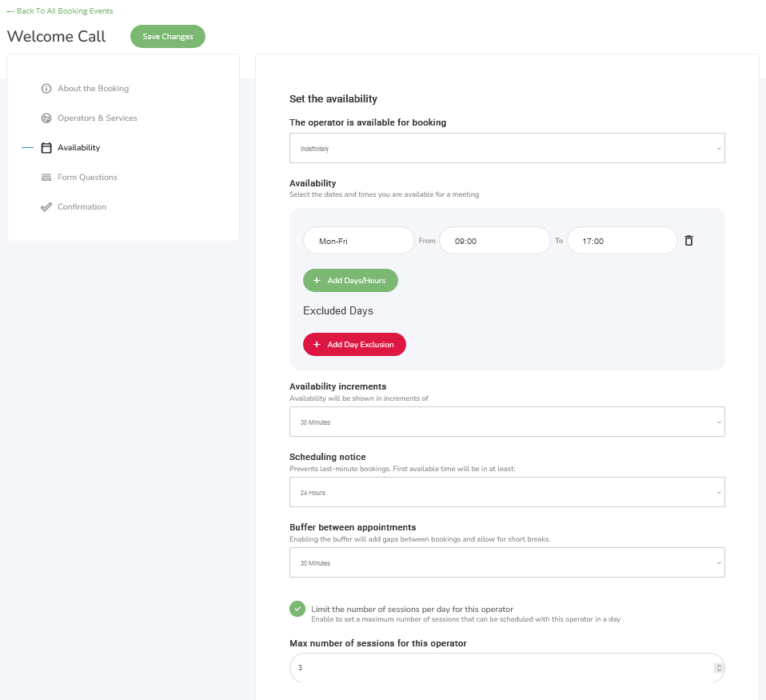Toggle the limit sessions per day checkbox
Screen dimensions: 766x700
[297, 609]
